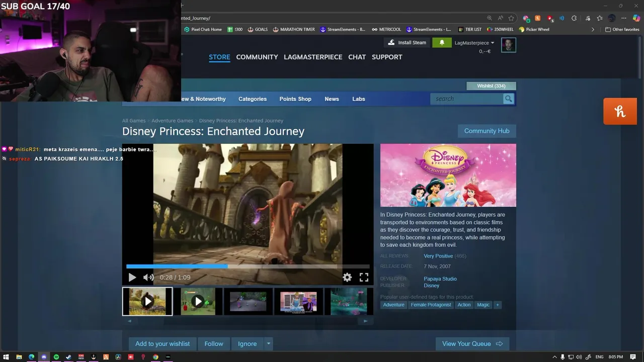Open MARATHON TIMER bookmark
Viewport: 644px width, 362px height.
point(294,29)
